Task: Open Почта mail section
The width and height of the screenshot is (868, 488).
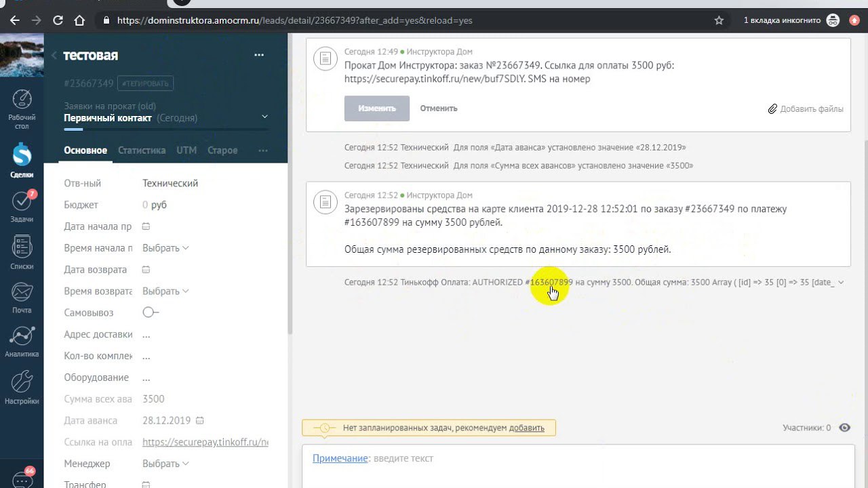Action: [x=22, y=298]
